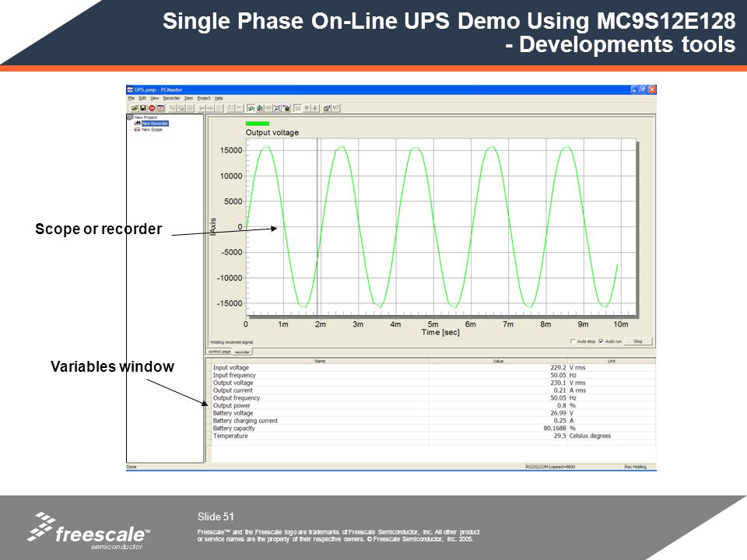Open the Help menu

click(x=219, y=98)
